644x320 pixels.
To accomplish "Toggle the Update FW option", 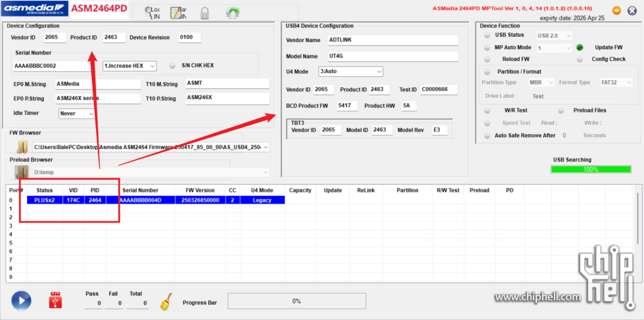I will click(580, 48).
